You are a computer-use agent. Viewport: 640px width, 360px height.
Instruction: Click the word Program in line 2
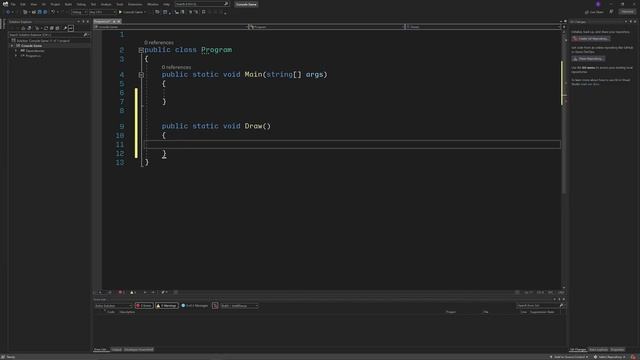coord(216,50)
